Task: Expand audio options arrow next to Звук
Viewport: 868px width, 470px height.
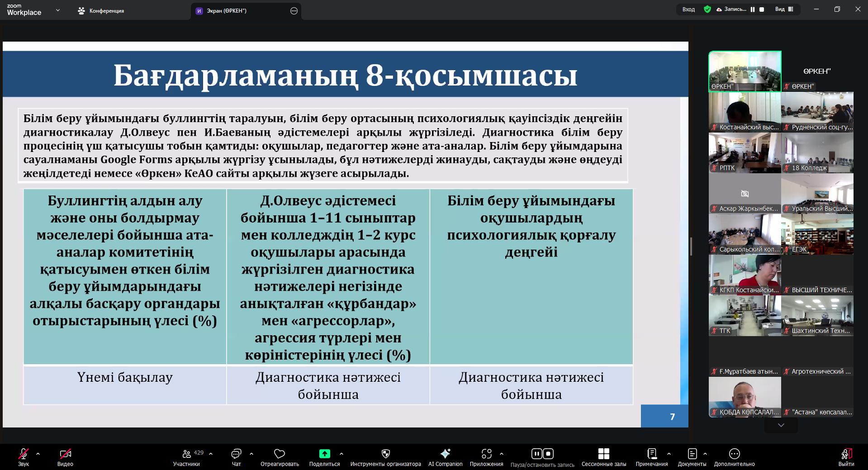Action: (x=38, y=453)
